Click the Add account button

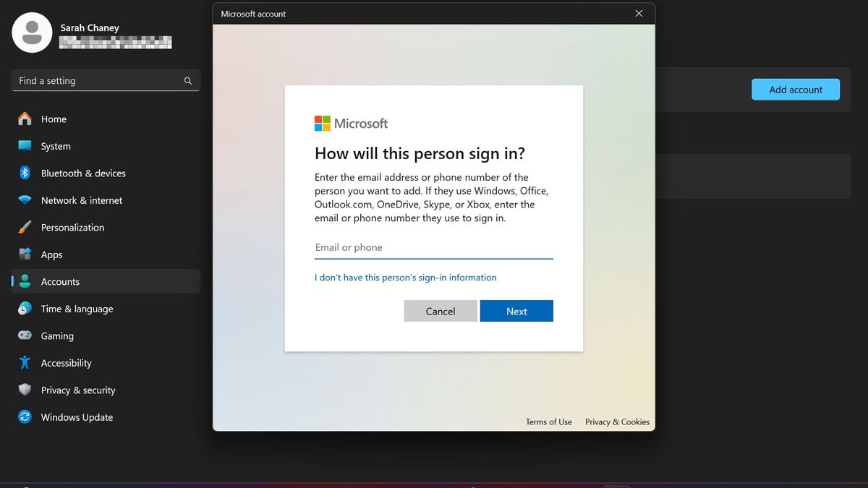point(796,89)
